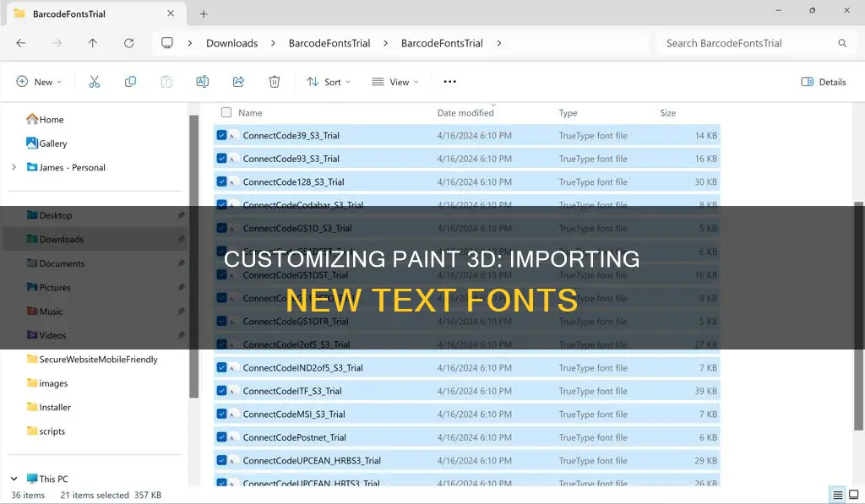Open This PC in navigation pane
The width and height of the screenshot is (865, 504).
pos(47,479)
